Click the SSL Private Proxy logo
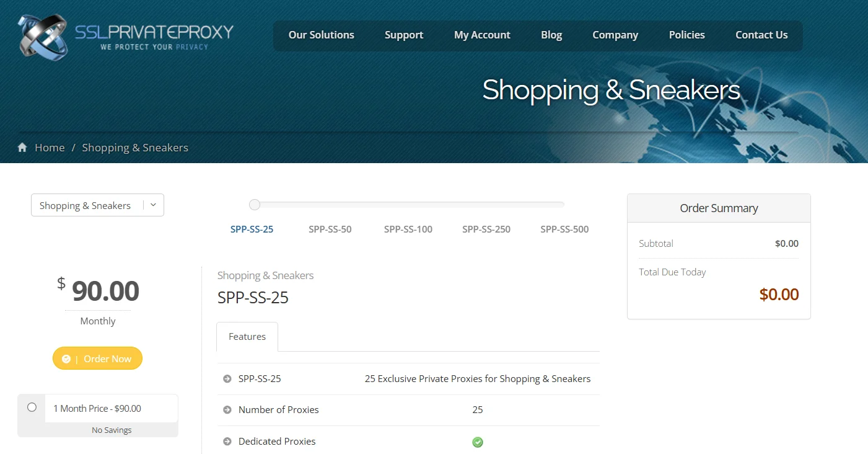 pyautogui.click(x=126, y=37)
